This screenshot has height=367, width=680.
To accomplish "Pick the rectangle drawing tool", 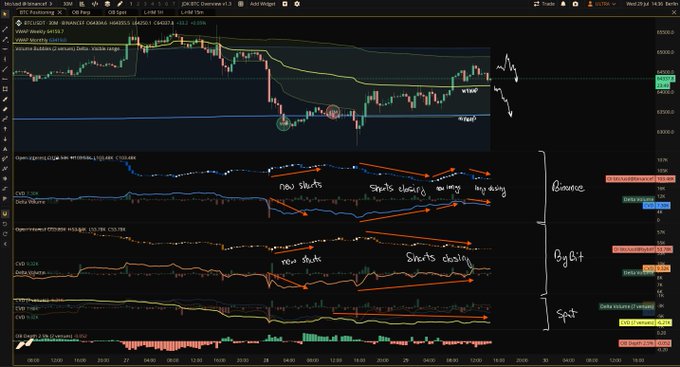I will pyautogui.click(x=5, y=89).
